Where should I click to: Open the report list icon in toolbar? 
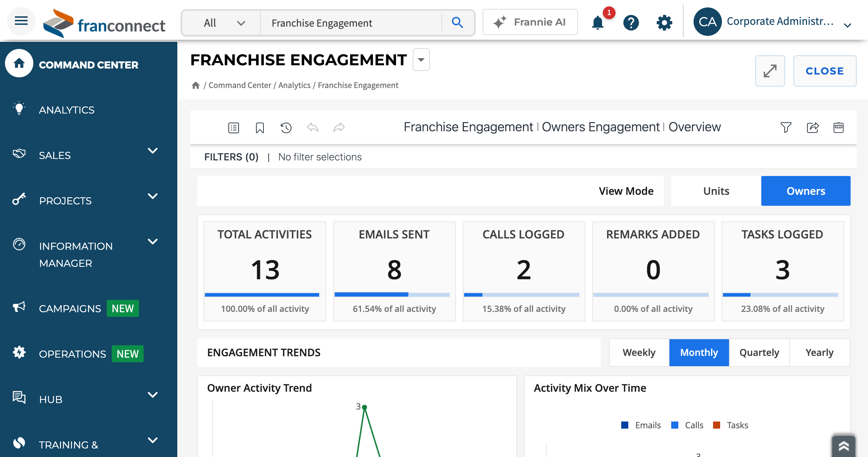(x=234, y=128)
